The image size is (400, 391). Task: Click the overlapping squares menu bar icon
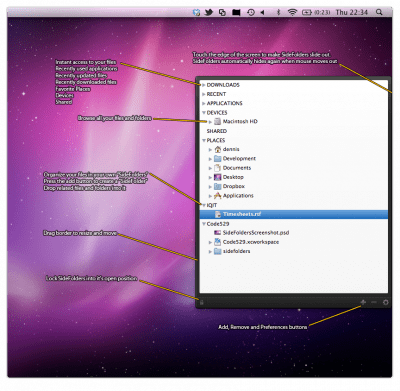pos(222,12)
